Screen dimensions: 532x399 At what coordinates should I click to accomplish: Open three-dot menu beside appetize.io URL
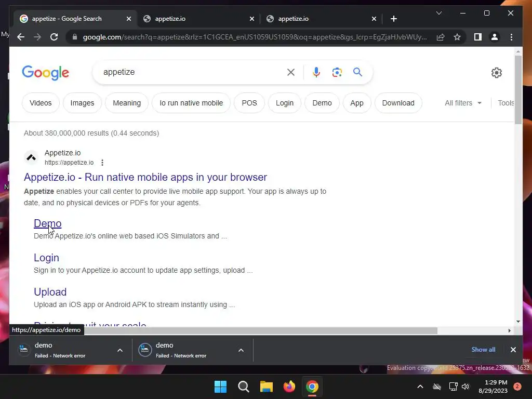tap(102, 163)
